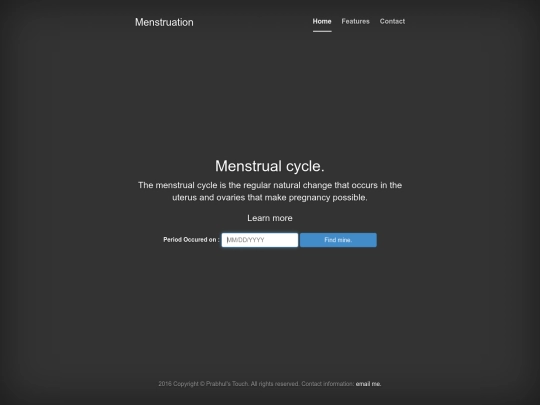Click the 2016 Copyright footer text
This screenshot has width=540, height=405.
[256, 384]
